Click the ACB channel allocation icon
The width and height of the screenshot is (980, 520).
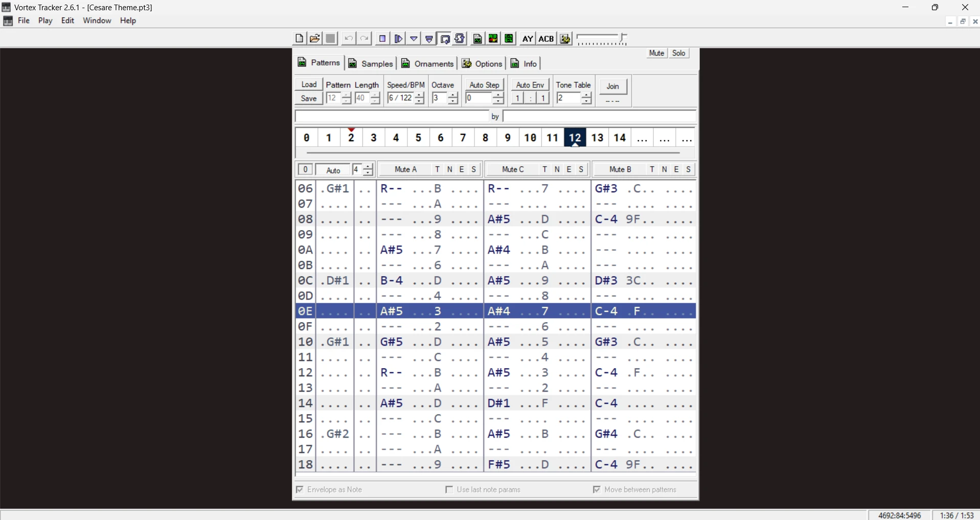(x=546, y=38)
